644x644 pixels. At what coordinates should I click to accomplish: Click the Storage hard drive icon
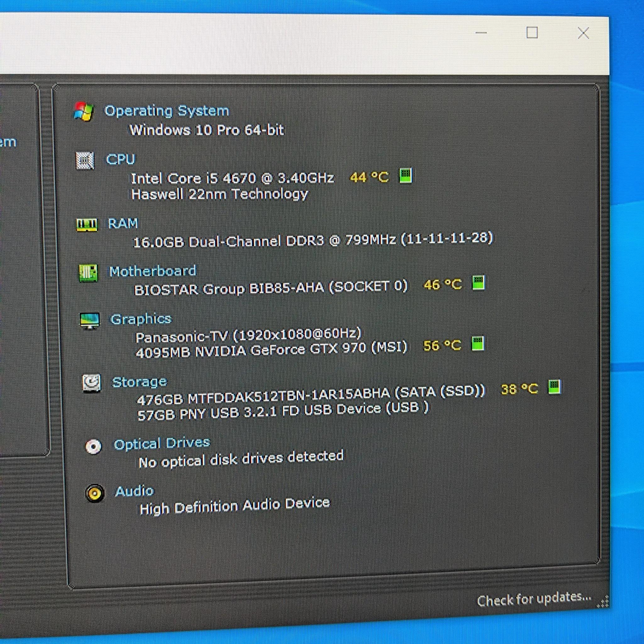[x=92, y=383]
